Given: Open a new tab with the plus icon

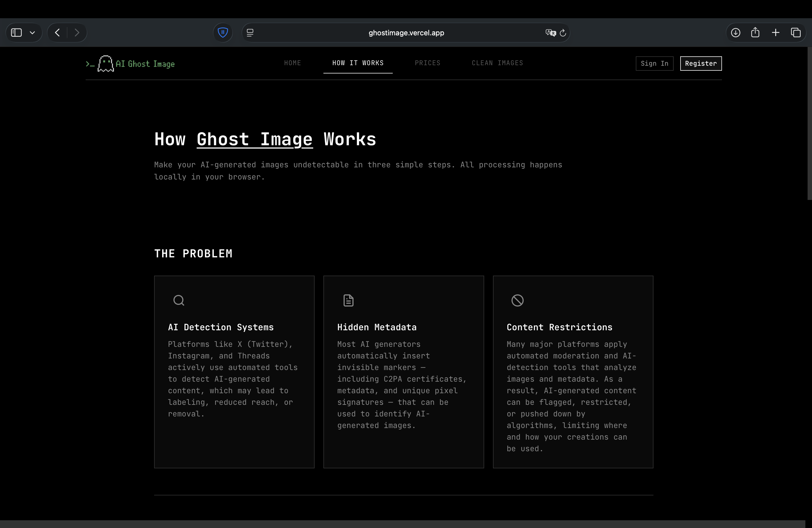Looking at the screenshot, I should coord(775,32).
